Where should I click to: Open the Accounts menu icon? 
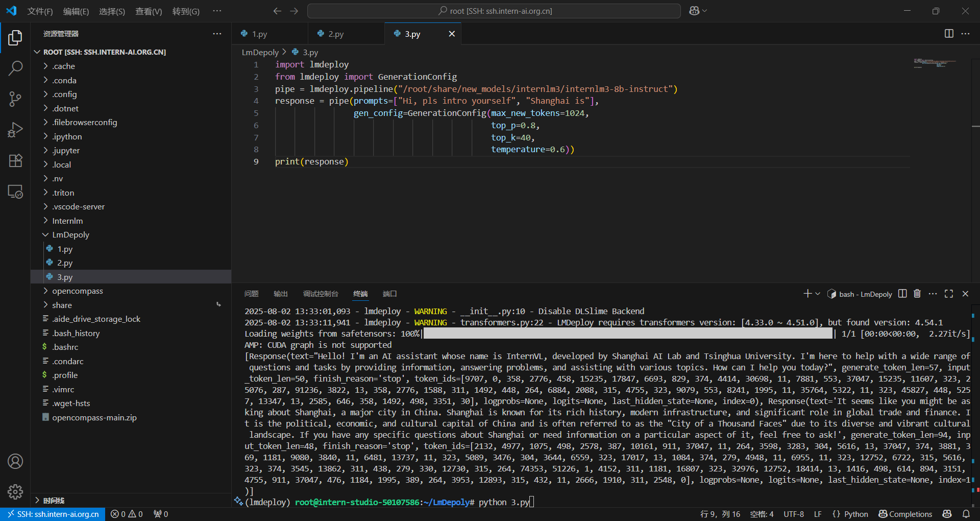click(x=15, y=461)
